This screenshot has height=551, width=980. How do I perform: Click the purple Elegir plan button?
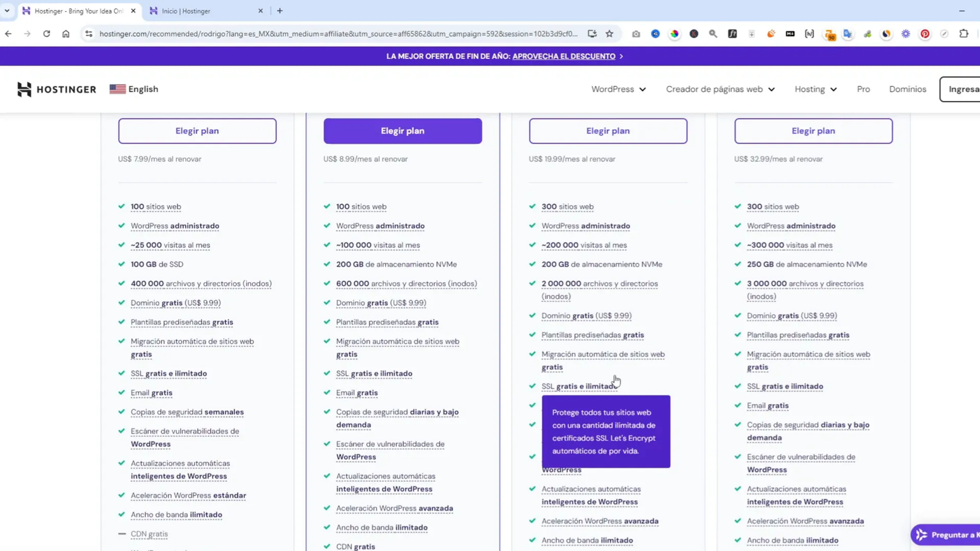pos(402,130)
